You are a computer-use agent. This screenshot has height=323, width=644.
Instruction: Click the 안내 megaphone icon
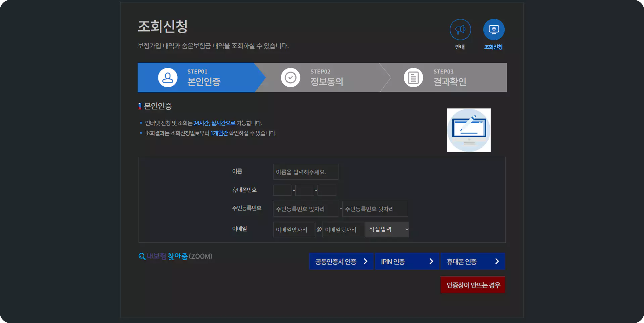(x=460, y=30)
